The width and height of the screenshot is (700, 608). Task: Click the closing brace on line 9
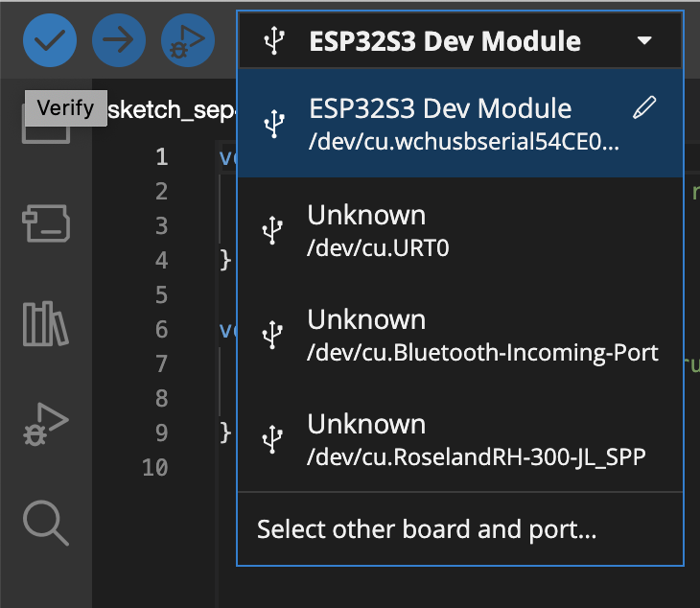[225, 433]
